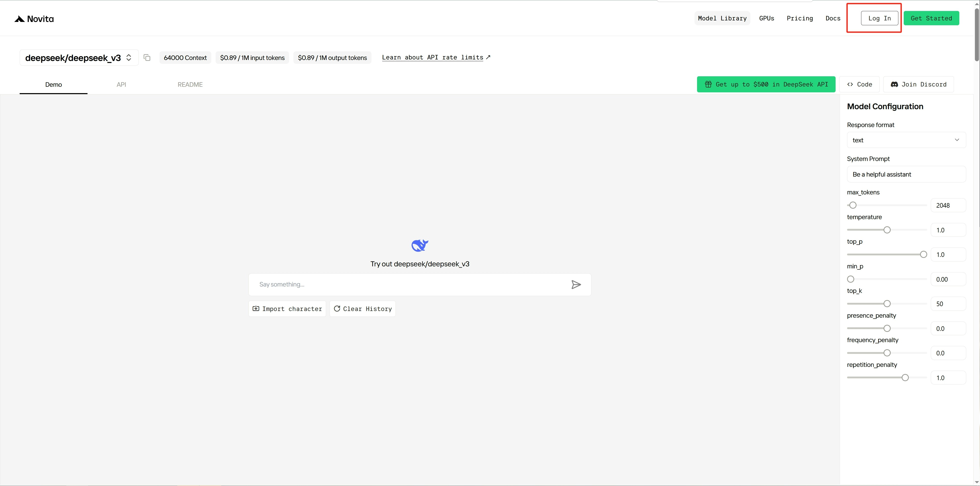Copy the model name with copy icon
This screenshot has height=486, width=980.
tap(147, 57)
